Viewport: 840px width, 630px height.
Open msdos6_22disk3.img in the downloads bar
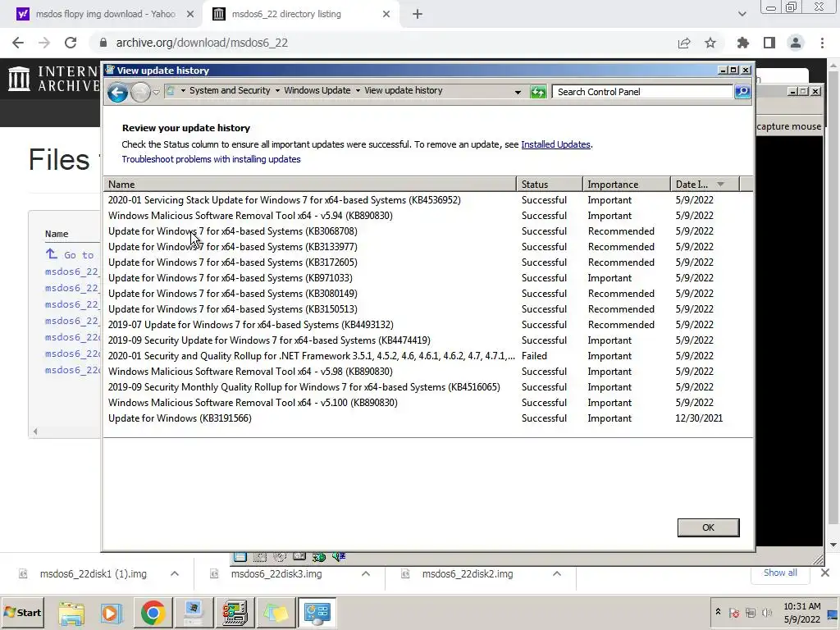[276, 573]
